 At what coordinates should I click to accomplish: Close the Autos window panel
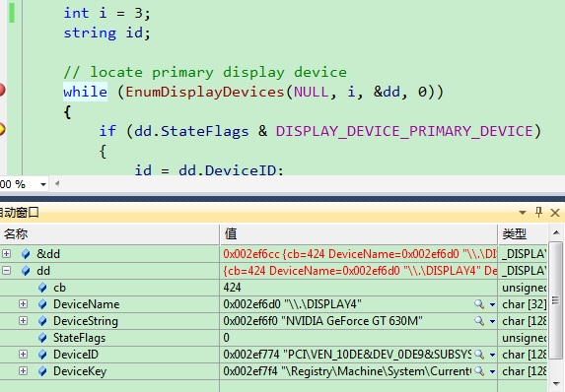tap(555, 213)
